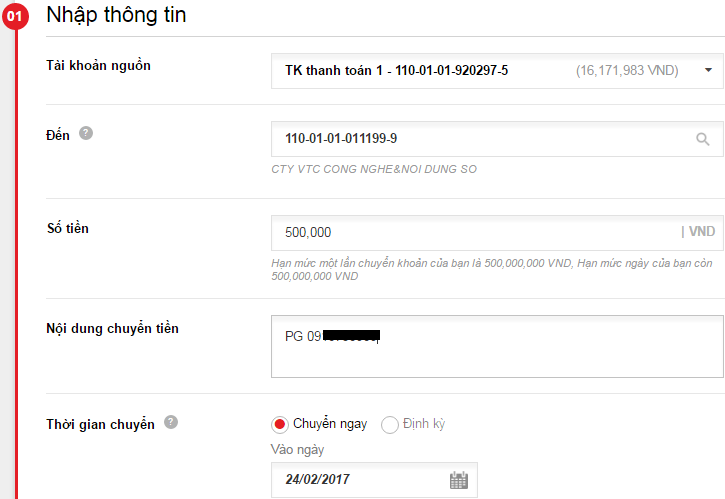Click the Tài khoản nguồn label
Image resolution: width=725 pixels, height=499 pixels.
(x=98, y=66)
